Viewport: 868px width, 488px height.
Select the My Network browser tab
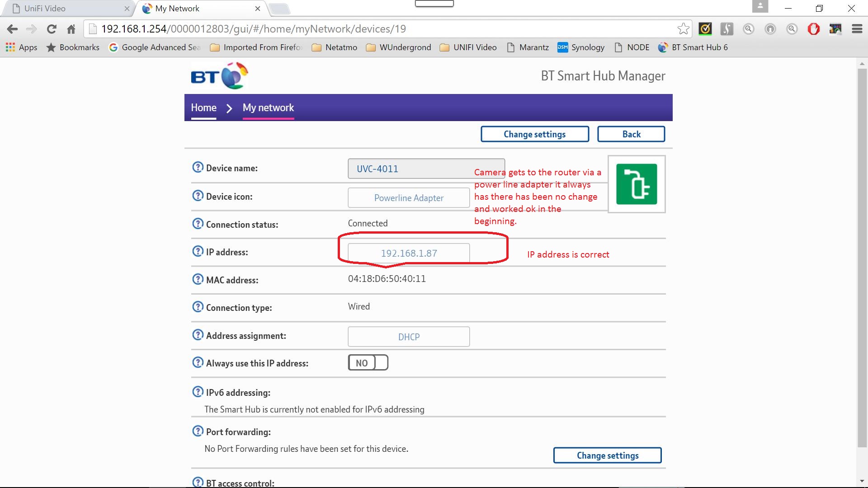[x=201, y=9]
